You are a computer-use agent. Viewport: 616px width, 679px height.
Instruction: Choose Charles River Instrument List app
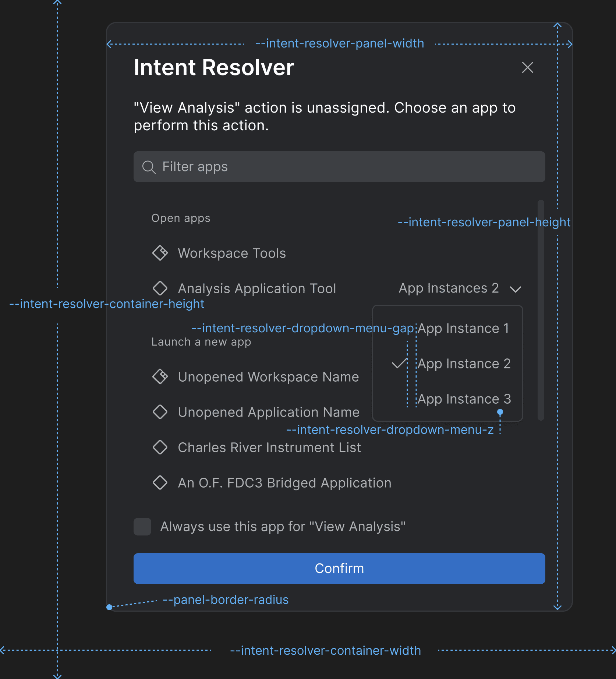(269, 448)
